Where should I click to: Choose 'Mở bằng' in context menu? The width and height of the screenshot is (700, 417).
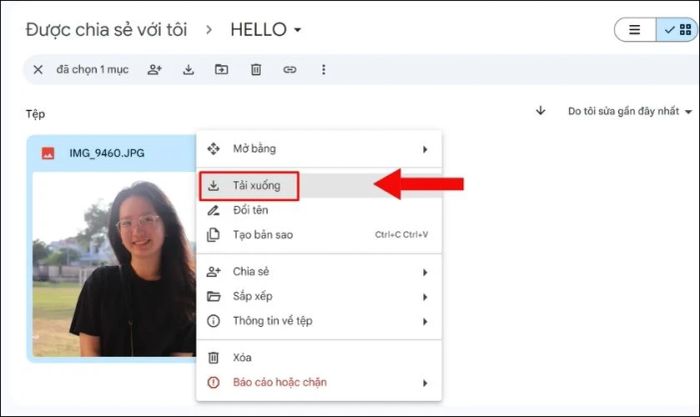click(319, 149)
